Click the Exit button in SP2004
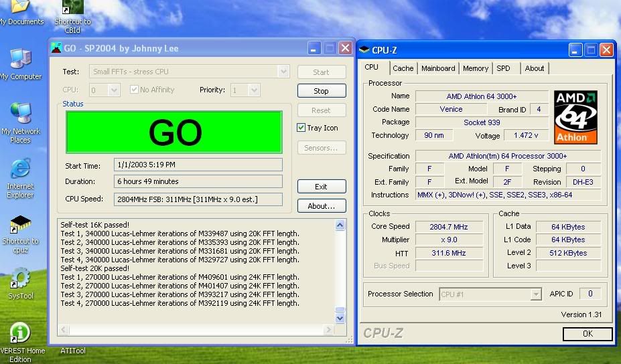The width and height of the screenshot is (621, 364). click(x=321, y=187)
